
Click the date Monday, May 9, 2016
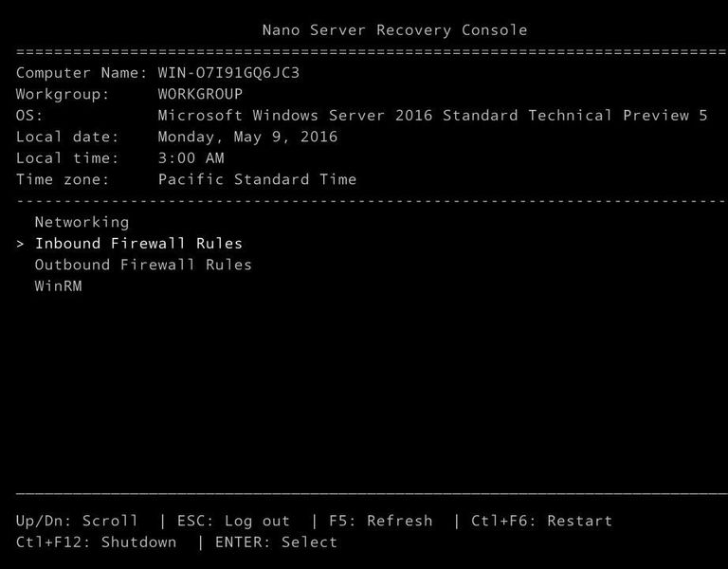point(247,137)
